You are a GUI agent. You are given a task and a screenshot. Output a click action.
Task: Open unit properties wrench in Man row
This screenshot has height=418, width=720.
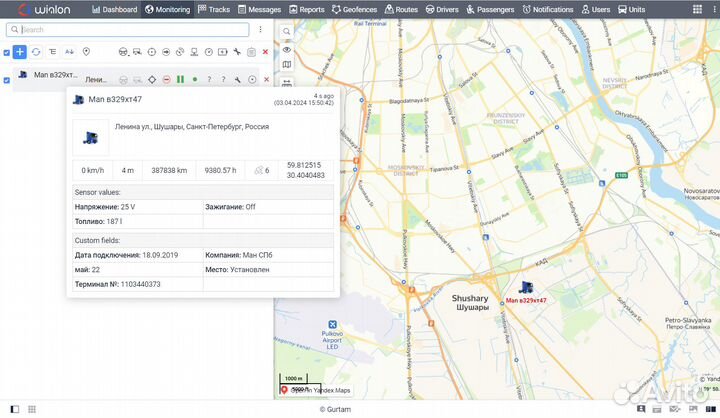click(237, 79)
